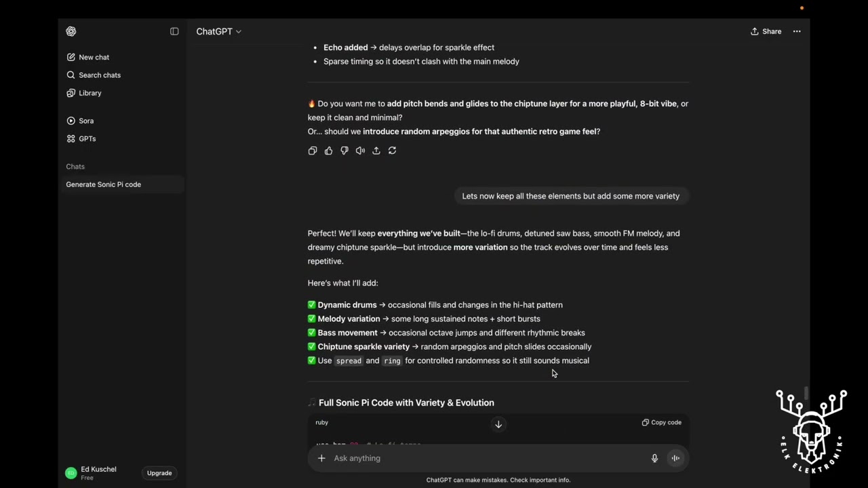868x488 pixels.
Task: Copy the assistant response using copy icon
Action: 313,150
